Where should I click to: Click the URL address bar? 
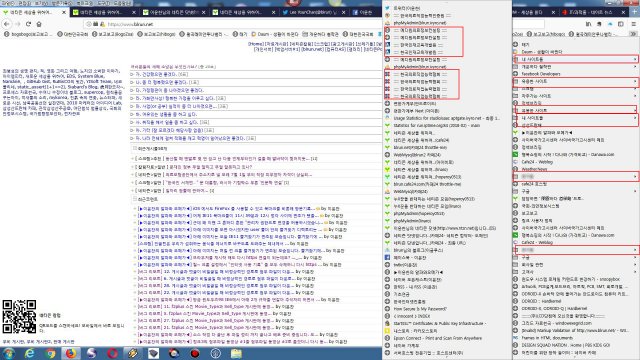[x=233, y=24]
